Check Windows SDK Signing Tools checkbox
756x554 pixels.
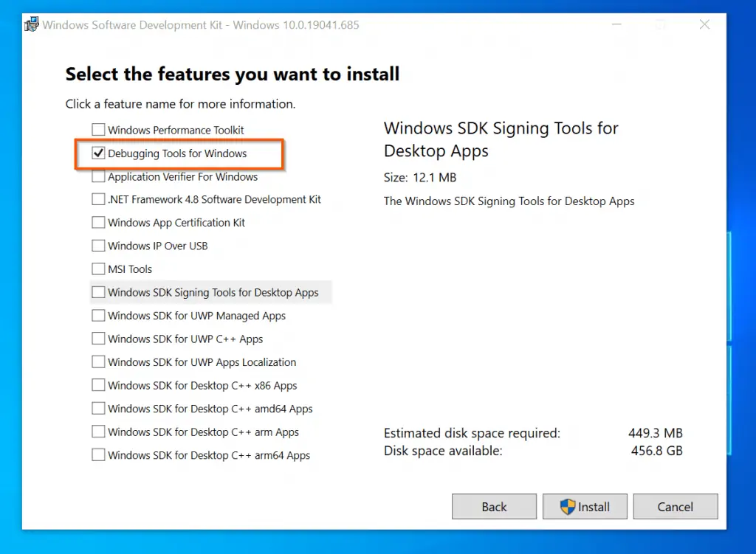(x=98, y=292)
